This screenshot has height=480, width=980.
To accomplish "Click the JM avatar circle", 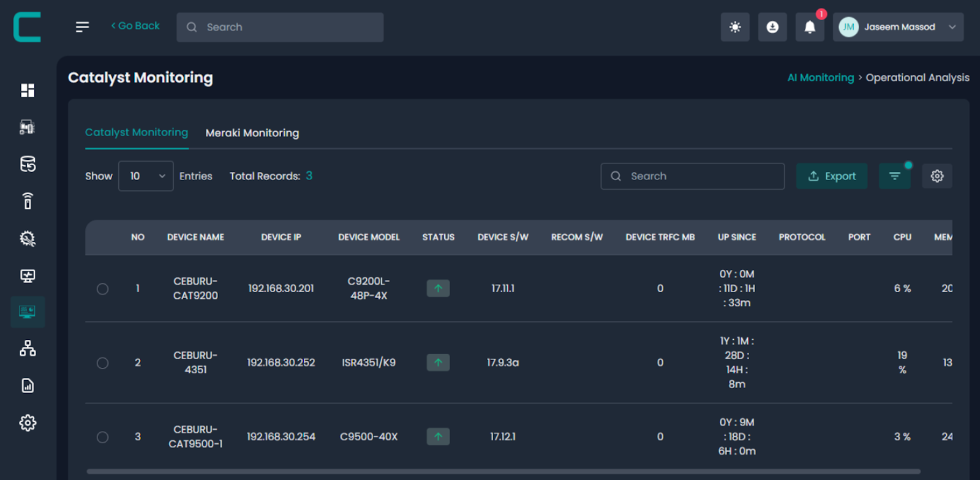I will click(848, 27).
